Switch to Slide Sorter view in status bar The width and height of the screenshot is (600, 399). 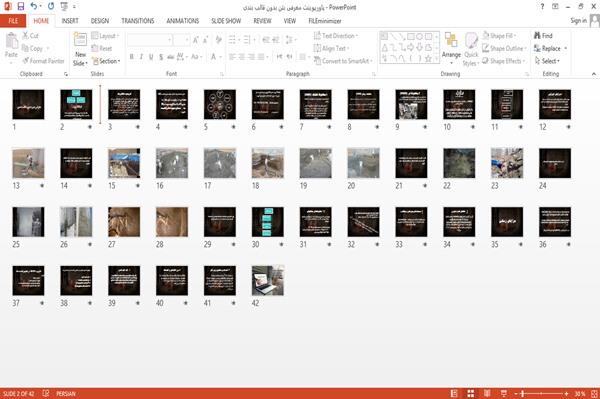pos(471,393)
